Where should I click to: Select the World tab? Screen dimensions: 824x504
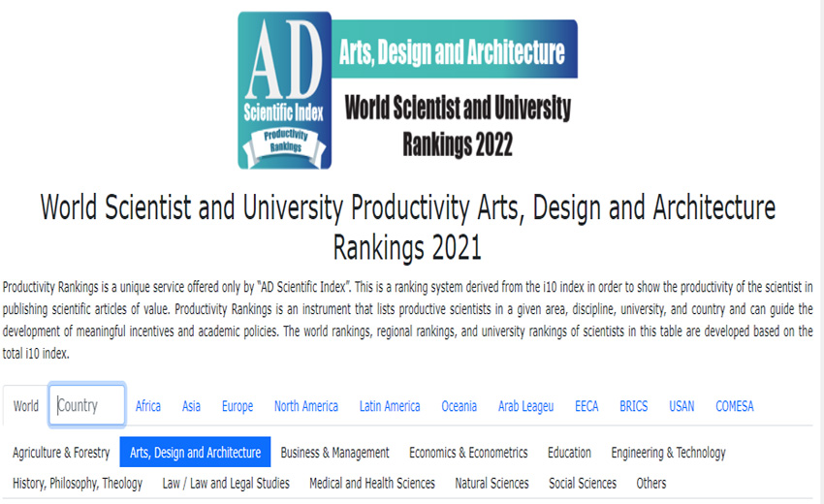26,406
